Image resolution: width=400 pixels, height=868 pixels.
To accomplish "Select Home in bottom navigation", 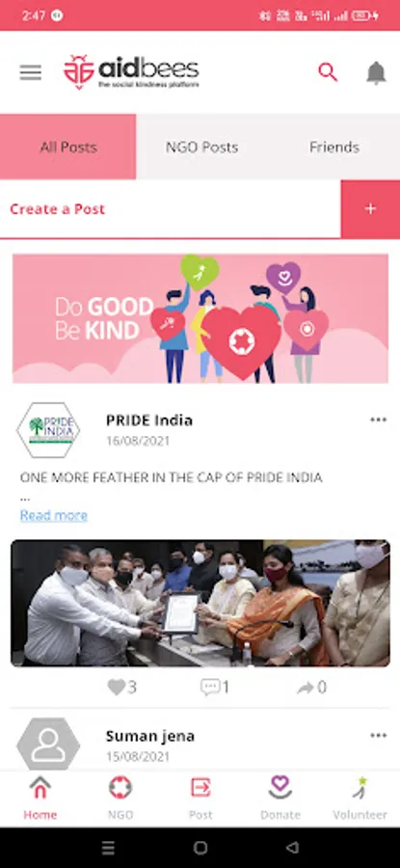I will [x=40, y=798].
